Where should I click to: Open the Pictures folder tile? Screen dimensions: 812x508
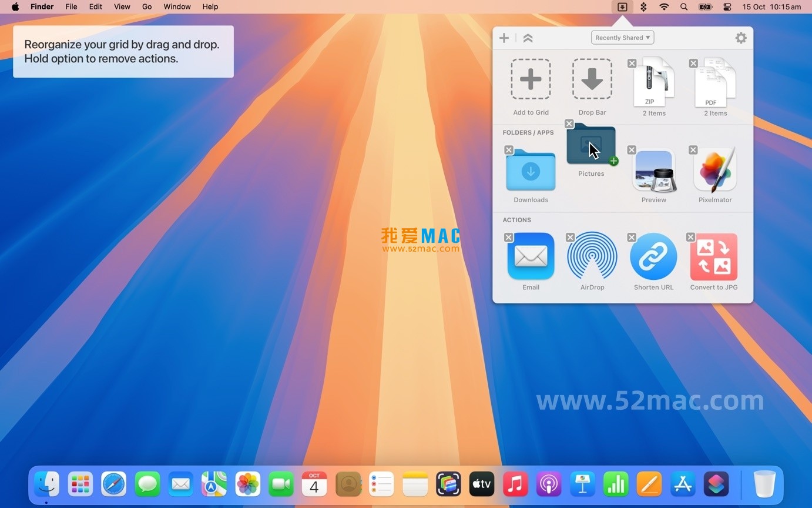(590, 144)
